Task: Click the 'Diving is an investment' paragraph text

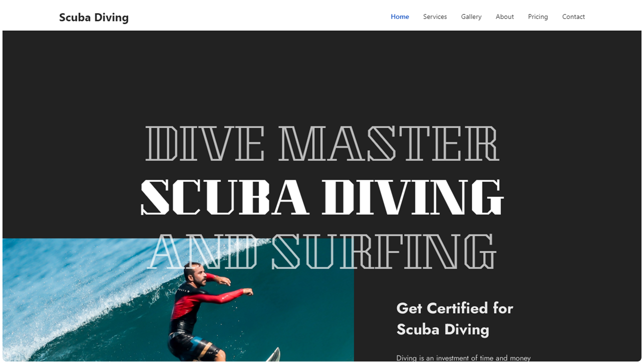Action: pos(463,358)
